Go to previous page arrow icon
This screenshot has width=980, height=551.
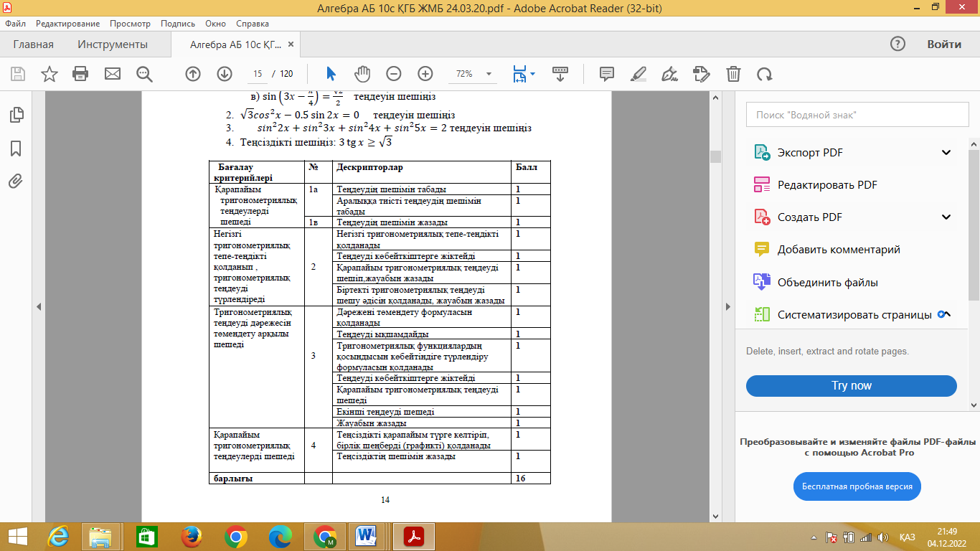[192, 74]
